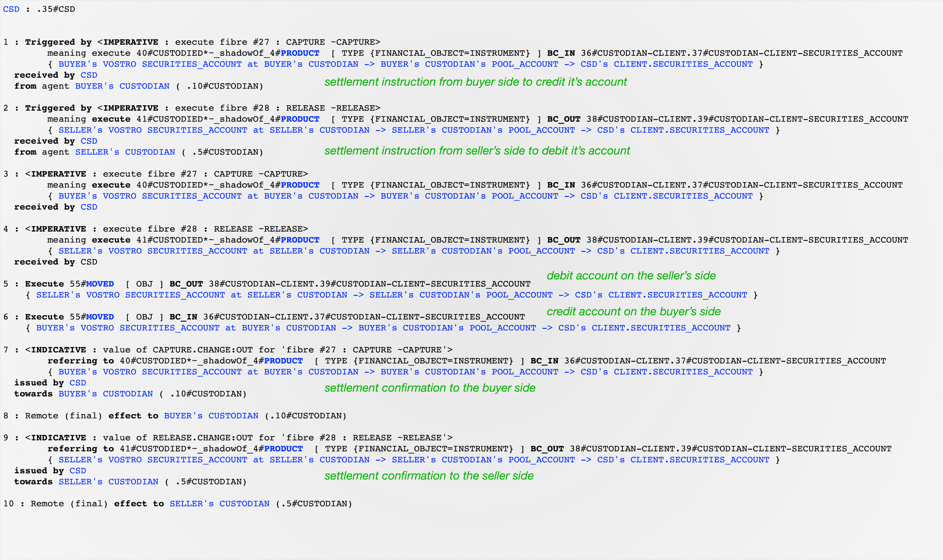943x560 pixels.
Task: Click BUYER's CUSTODIAN agent link in step 1
Action: coord(122,86)
